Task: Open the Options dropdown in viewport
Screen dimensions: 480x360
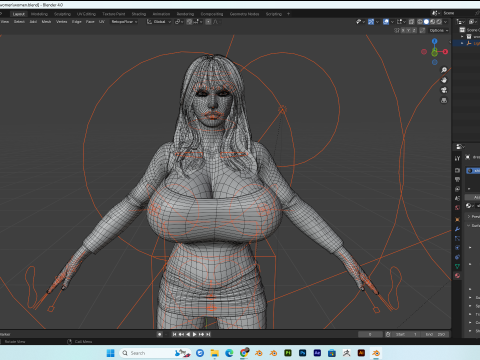Action: pyautogui.click(x=438, y=30)
